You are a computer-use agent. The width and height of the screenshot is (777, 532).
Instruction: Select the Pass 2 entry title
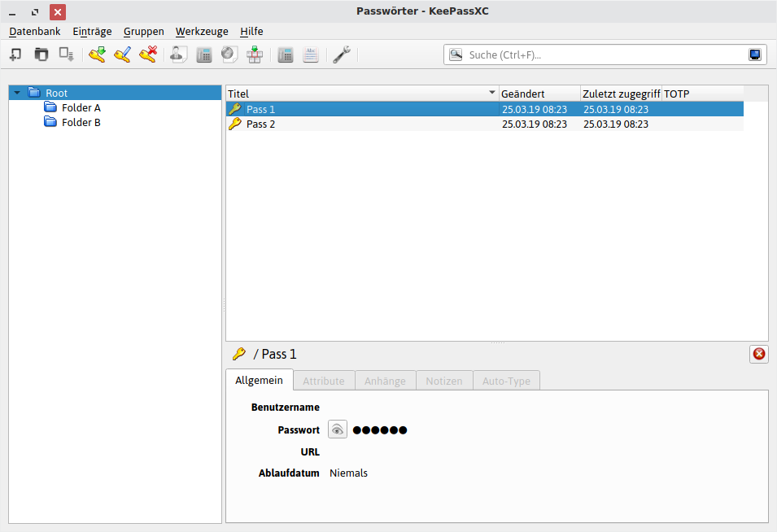pos(260,124)
